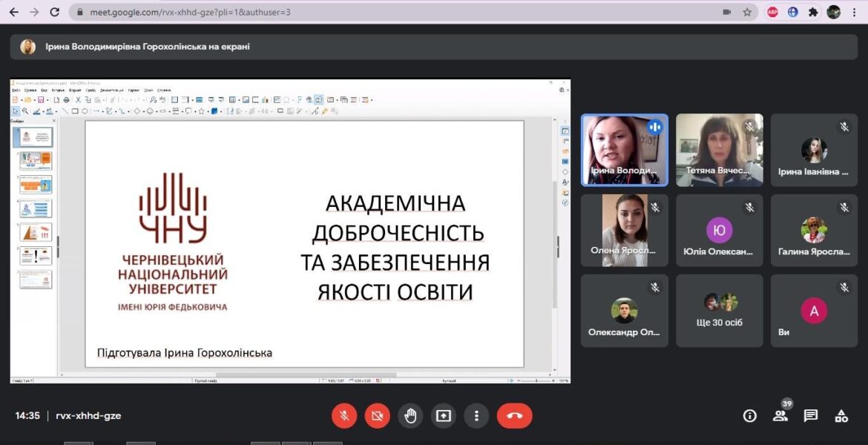This screenshot has height=445, width=868.
Task: Open Слайд menu in shared Impress window
Action: pos(91,90)
